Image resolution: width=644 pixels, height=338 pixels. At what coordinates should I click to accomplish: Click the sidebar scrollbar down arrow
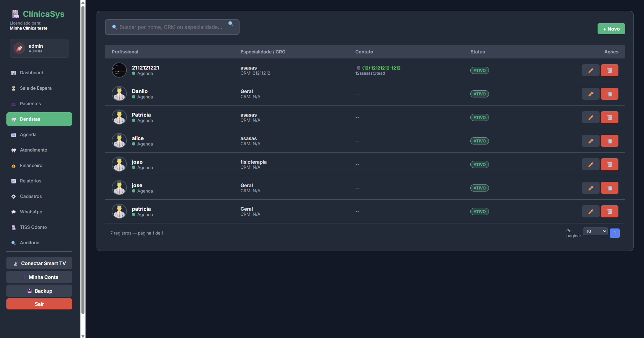pyautogui.click(x=83, y=336)
